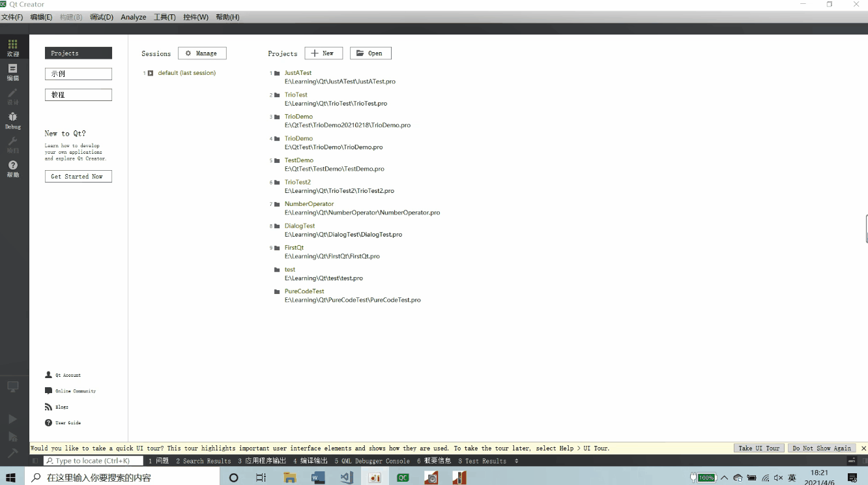
Task: Open the 5 QML Debugger Console pane
Action: click(372, 461)
